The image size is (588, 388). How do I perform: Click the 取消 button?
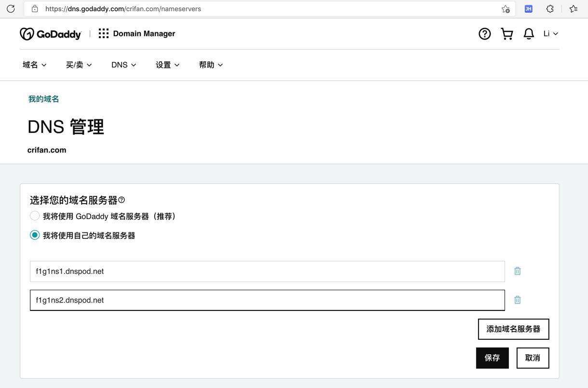click(x=533, y=358)
